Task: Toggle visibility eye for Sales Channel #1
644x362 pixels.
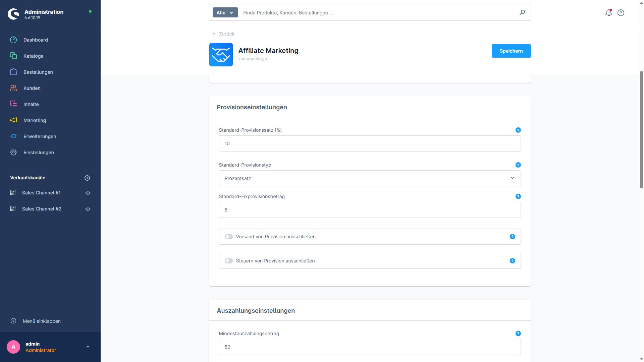Action: (88, 193)
